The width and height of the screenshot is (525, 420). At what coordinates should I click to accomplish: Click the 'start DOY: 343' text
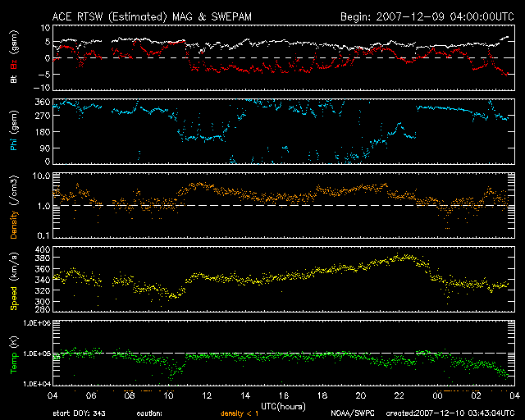(80, 413)
